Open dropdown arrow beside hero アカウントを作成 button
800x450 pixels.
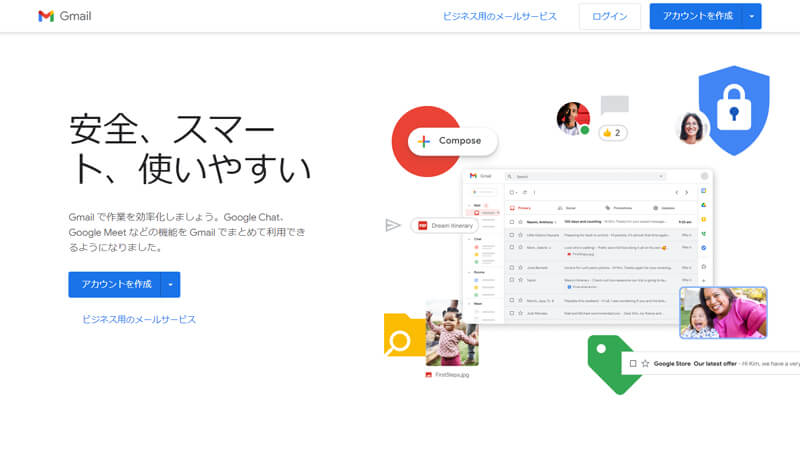click(x=171, y=284)
